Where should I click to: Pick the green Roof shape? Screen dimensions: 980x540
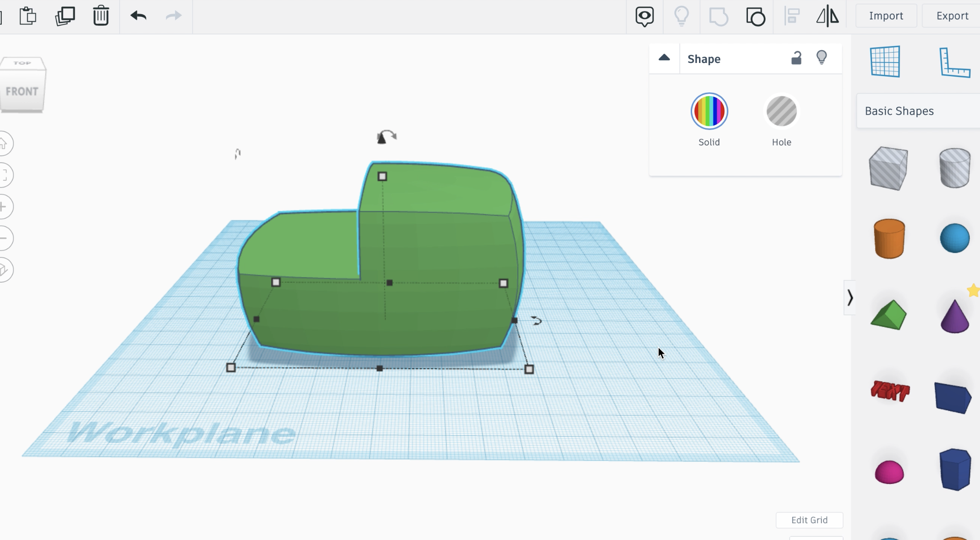click(888, 314)
